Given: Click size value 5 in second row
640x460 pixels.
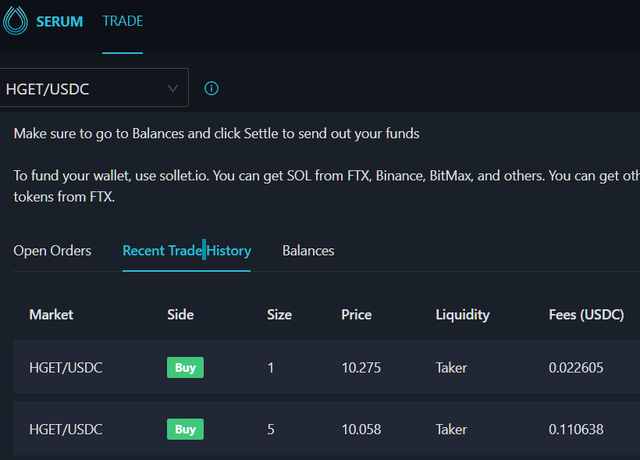Looking at the screenshot, I should 271,429.
